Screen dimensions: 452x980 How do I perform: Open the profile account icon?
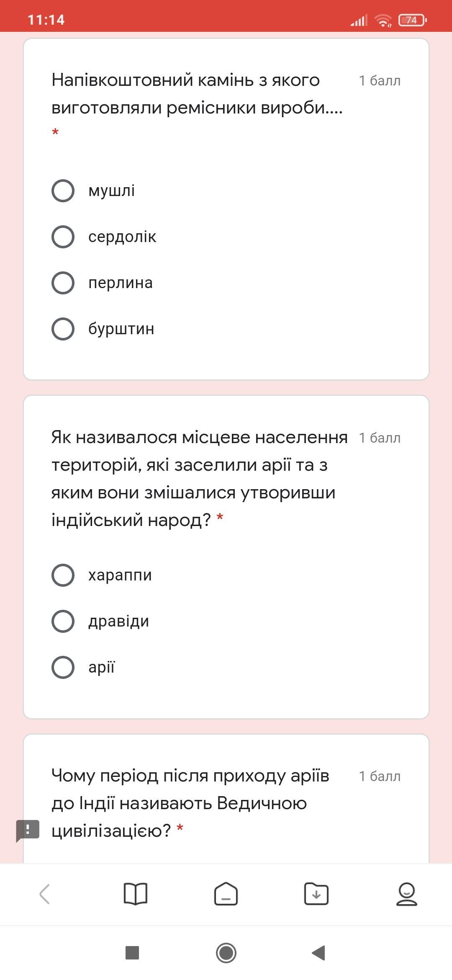(407, 894)
